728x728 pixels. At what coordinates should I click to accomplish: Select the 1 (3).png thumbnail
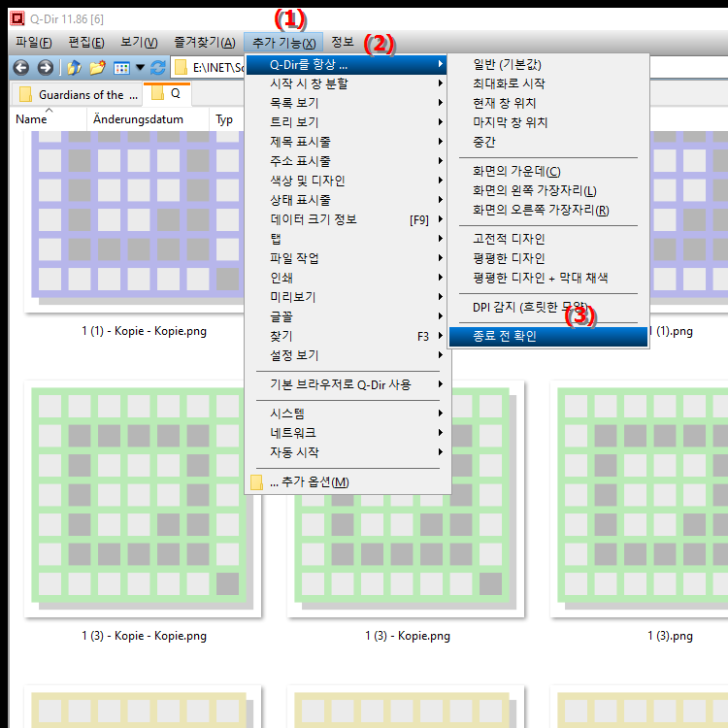(639, 499)
